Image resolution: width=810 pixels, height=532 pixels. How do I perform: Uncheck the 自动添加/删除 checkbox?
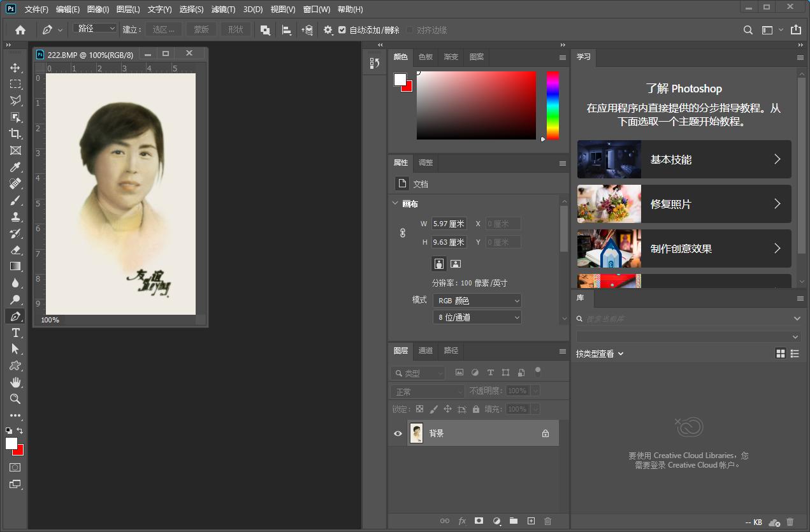click(x=342, y=30)
